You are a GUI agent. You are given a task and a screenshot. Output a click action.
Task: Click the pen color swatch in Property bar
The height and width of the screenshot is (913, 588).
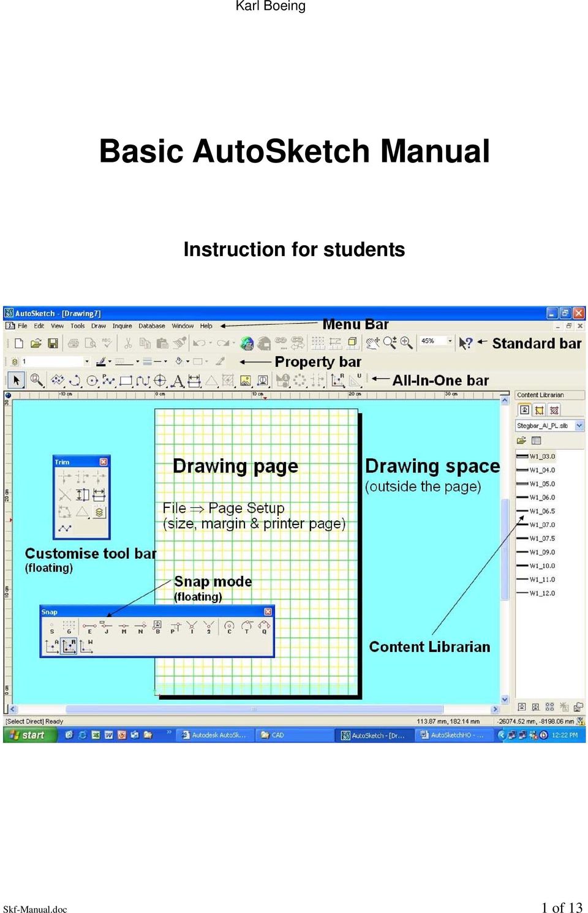coord(101,362)
